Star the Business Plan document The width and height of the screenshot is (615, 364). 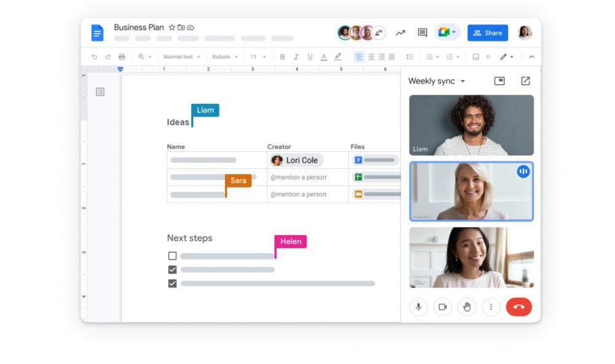172,28
